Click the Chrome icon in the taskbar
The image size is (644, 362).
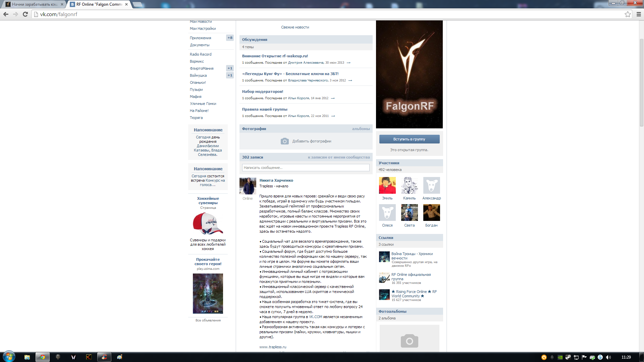pyautogui.click(x=43, y=357)
